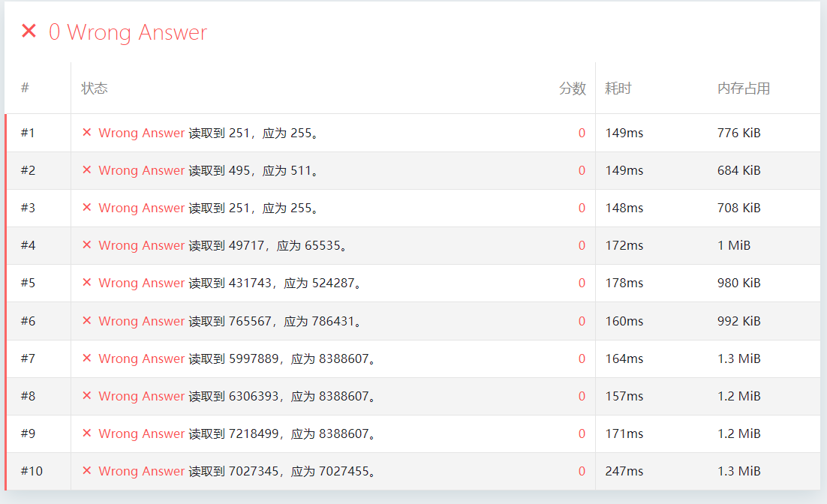
Task: Click the 247ms time value in row #10
Action: tap(624, 471)
